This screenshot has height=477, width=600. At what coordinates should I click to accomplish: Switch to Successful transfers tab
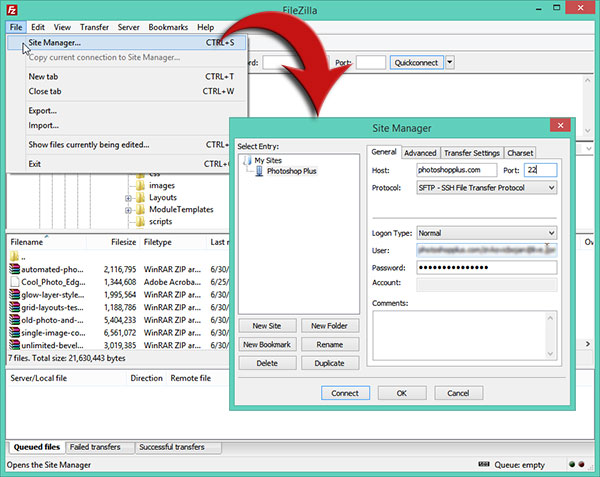point(178,447)
